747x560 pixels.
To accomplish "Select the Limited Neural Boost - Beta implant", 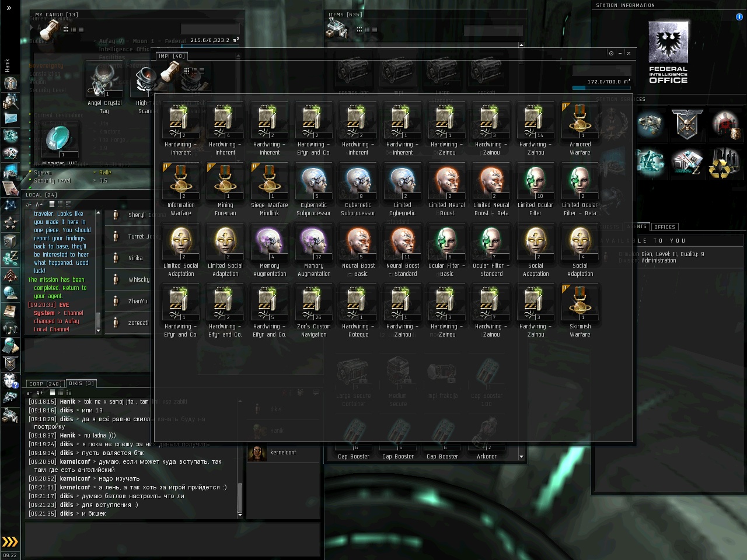I will click(491, 191).
